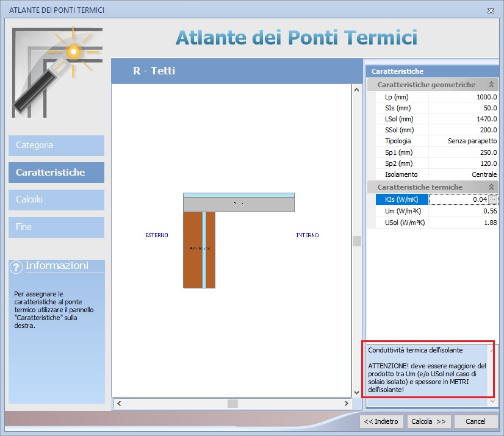Collapse the Caratteristiche termiche section
This screenshot has width=504, height=436.
coord(491,187)
